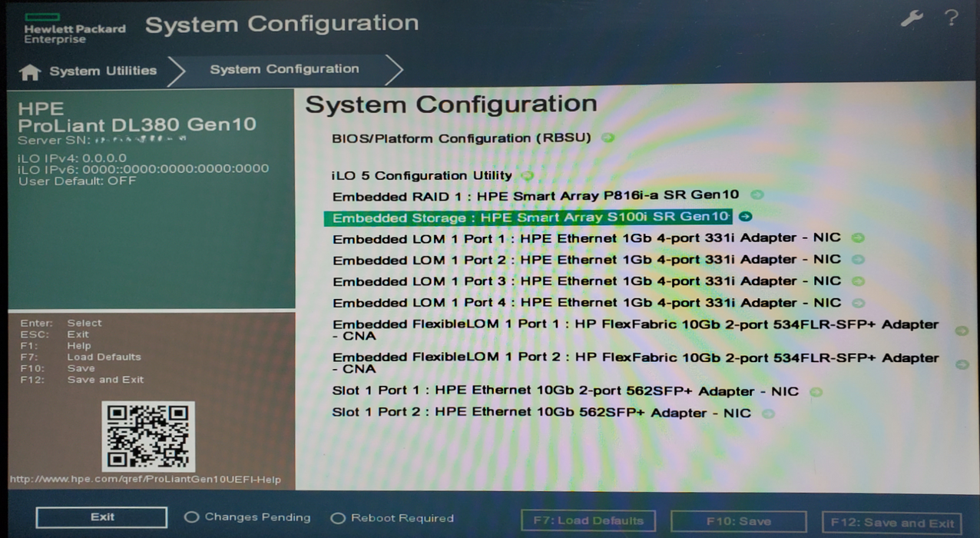Click the iLO IPv4: 0.0.0.0 text
Screen dimensions: 980x538
pyautogui.click(x=72, y=158)
